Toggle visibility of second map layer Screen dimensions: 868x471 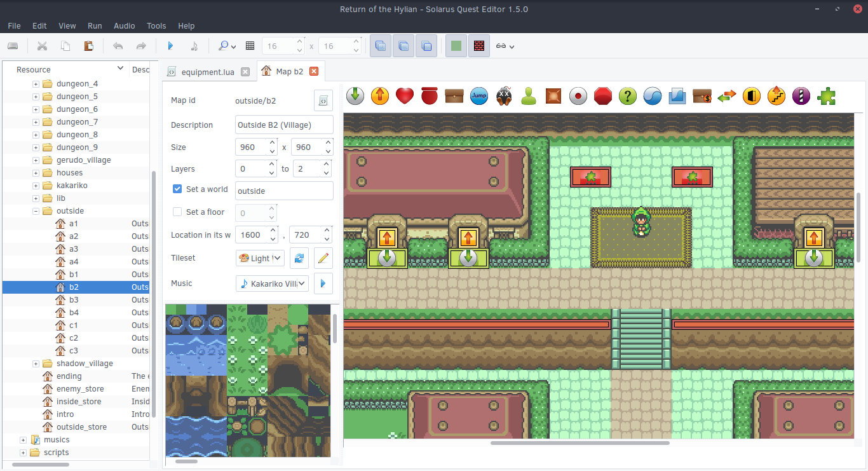tap(403, 46)
